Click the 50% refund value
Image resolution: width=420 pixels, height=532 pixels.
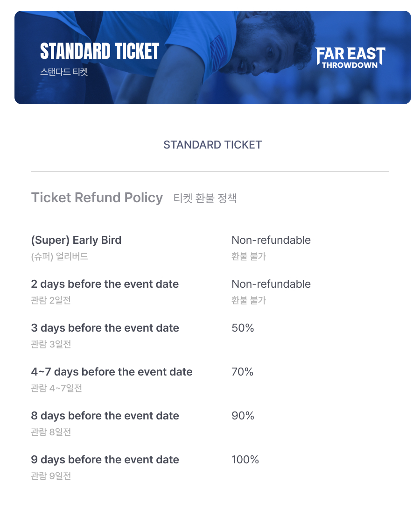(243, 328)
